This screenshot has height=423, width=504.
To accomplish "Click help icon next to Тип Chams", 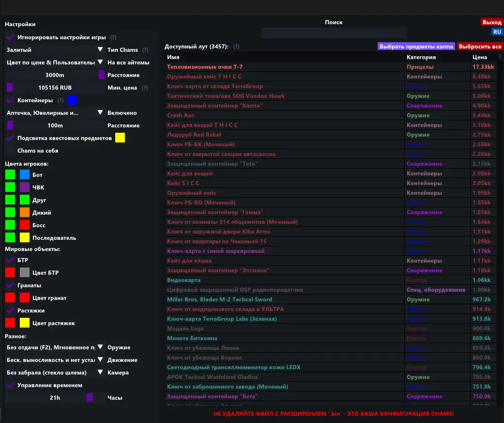I will pyautogui.click(x=145, y=50).
